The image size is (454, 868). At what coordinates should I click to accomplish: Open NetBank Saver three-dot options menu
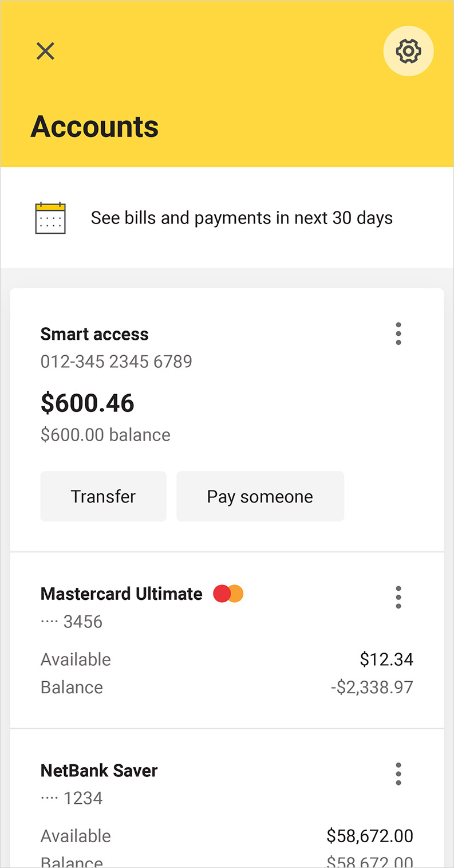pyautogui.click(x=398, y=774)
